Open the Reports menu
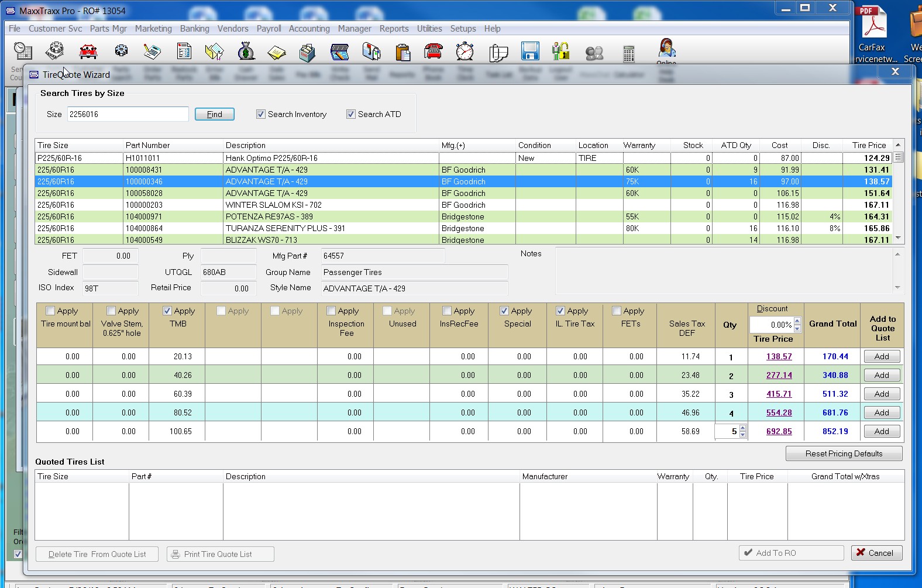The width and height of the screenshot is (922, 588). (394, 28)
